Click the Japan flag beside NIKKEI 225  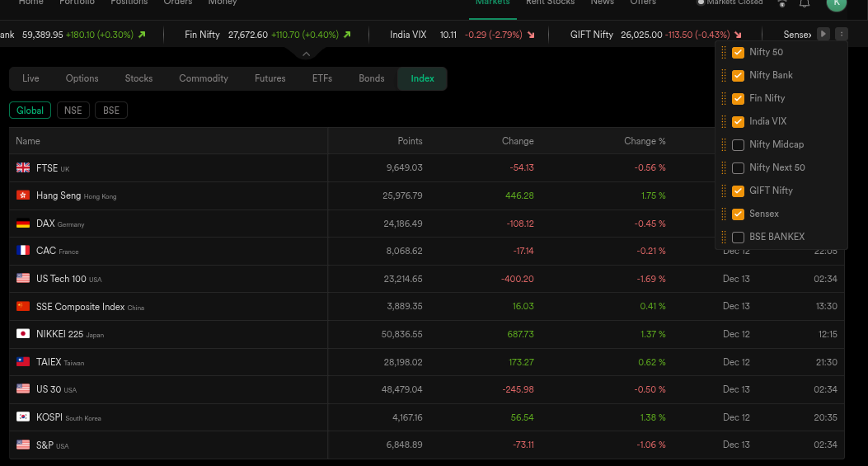click(23, 334)
